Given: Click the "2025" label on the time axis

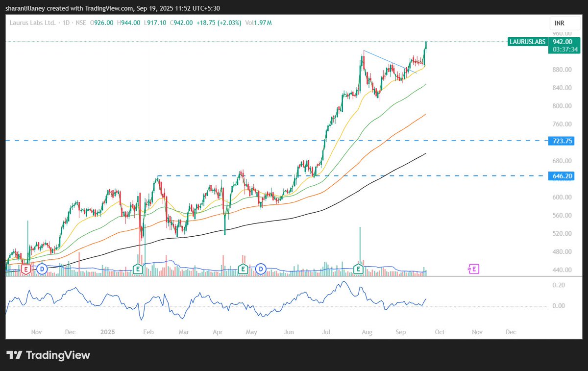Looking at the screenshot, I should point(107,332).
